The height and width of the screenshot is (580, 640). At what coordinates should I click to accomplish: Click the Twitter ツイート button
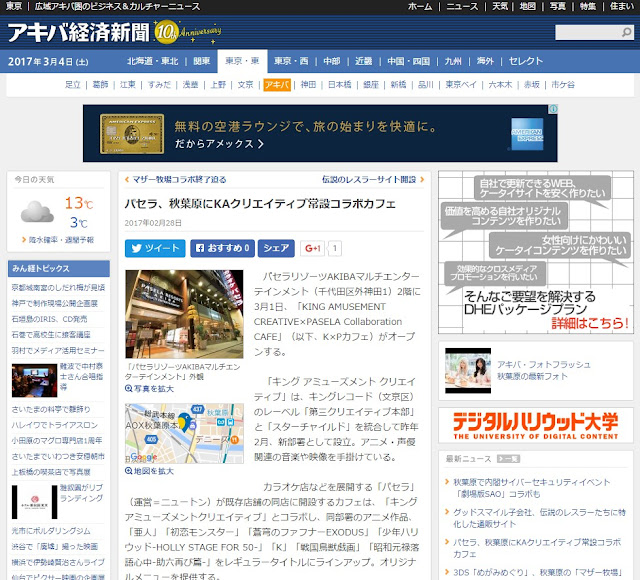click(155, 248)
